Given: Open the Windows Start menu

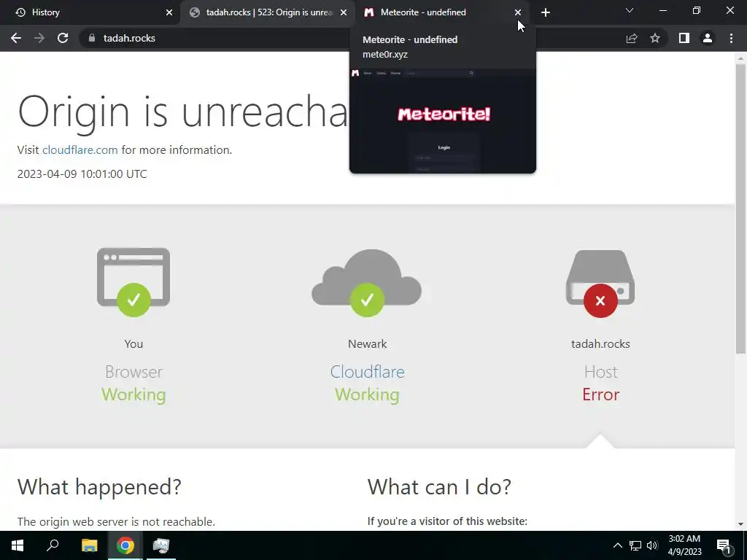Looking at the screenshot, I should (x=18, y=545).
